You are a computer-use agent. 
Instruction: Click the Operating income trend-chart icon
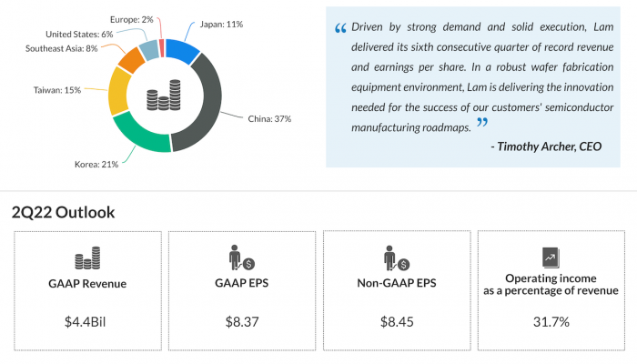click(x=551, y=258)
